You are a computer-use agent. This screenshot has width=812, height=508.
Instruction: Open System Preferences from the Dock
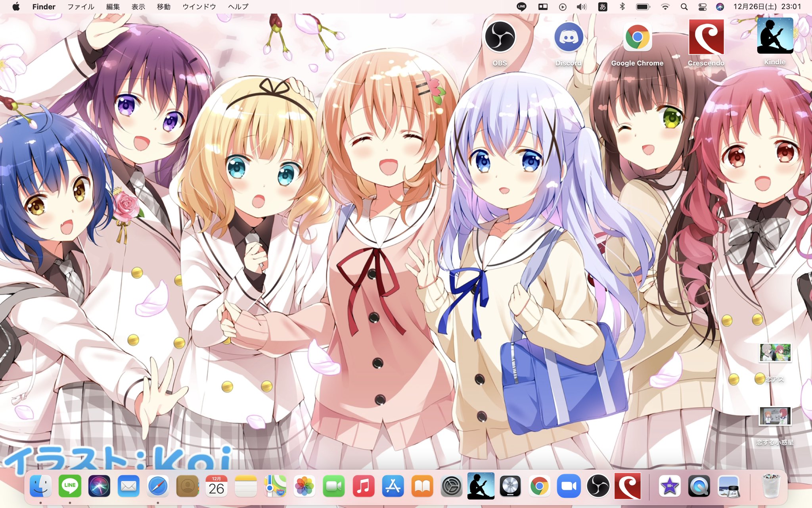tap(451, 486)
